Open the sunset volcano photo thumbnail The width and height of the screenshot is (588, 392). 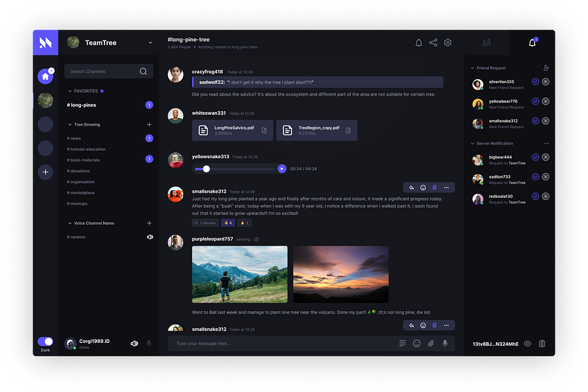click(341, 274)
